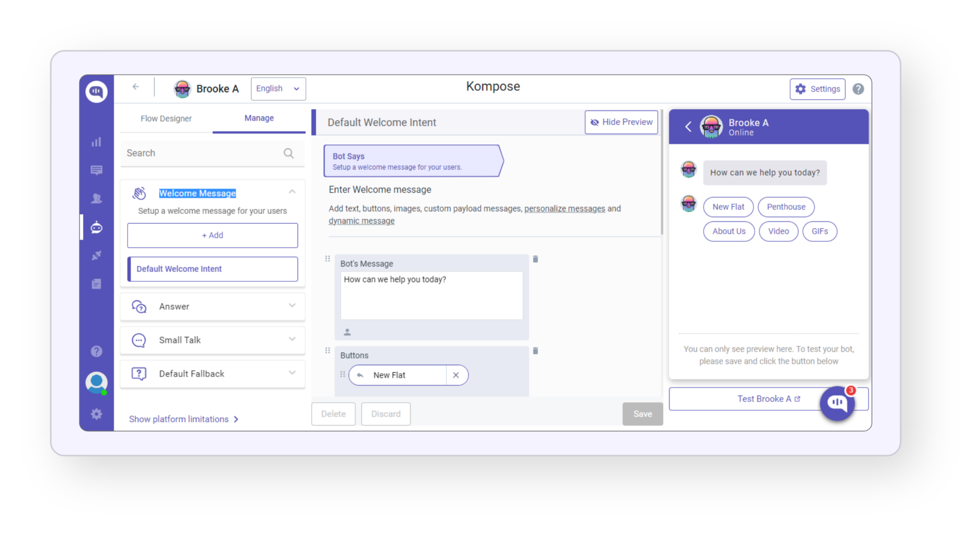Expand the Small Talk section
This screenshot has width=980, height=535.
pyautogui.click(x=292, y=339)
